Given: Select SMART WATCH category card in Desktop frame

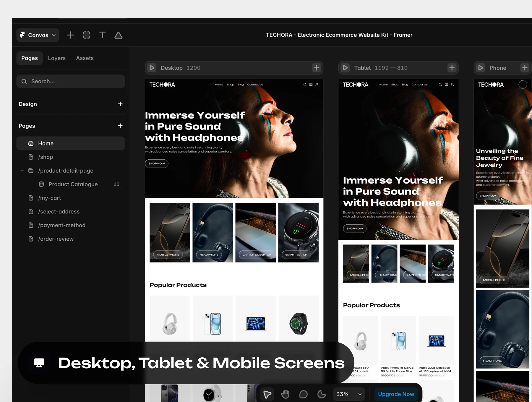Looking at the screenshot, I should click(x=299, y=233).
